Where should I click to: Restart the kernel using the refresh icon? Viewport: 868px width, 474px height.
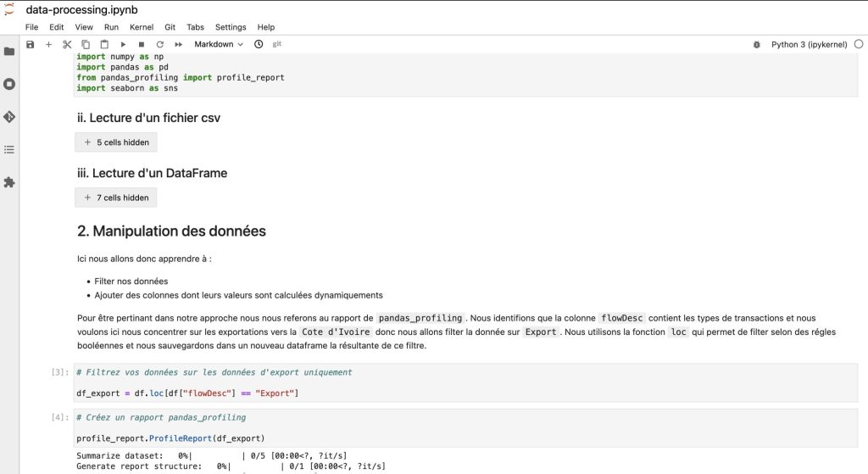click(x=160, y=44)
